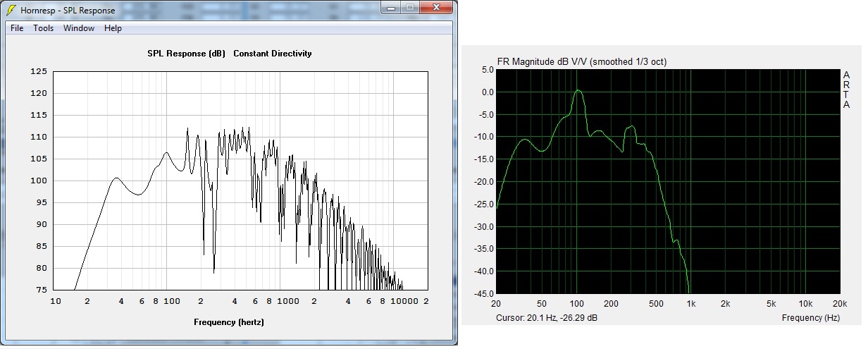Click the 5.0 dB axis value in ARTA
The image size is (868, 349).
[486, 70]
